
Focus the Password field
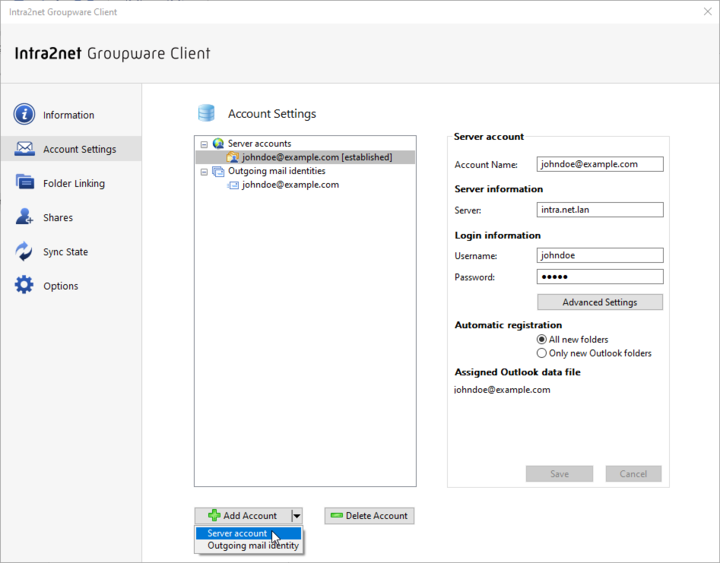pyautogui.click(x=600, y=276)
